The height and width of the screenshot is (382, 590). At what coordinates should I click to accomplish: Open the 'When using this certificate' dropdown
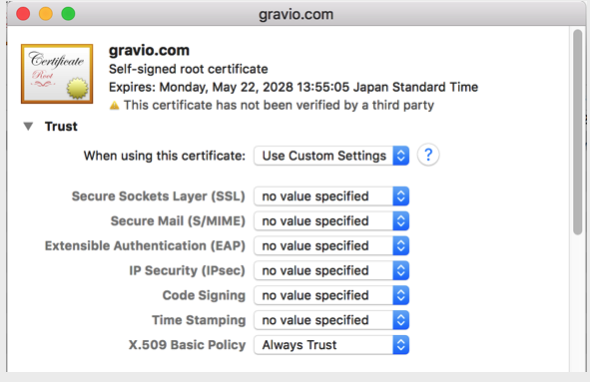331,155
